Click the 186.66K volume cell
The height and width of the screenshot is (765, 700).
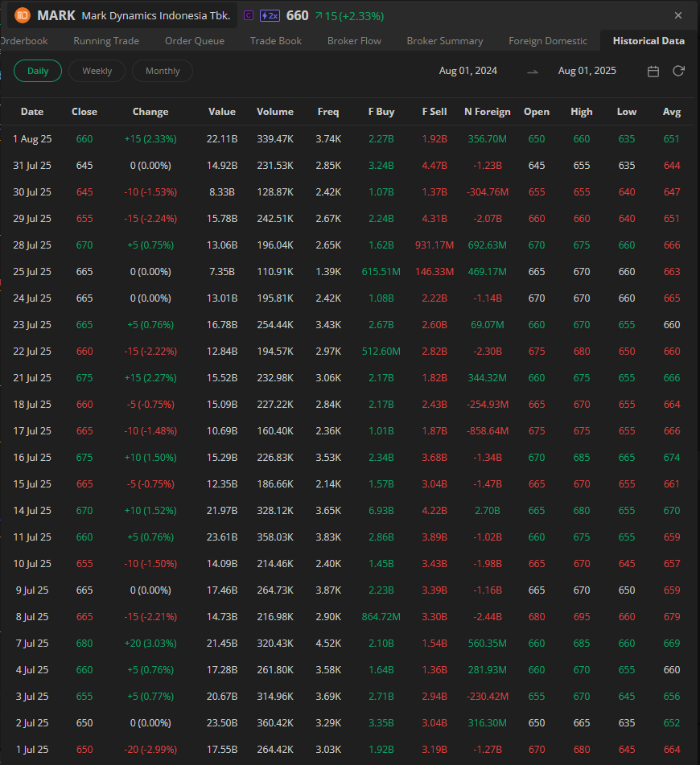tap(275, 484)
